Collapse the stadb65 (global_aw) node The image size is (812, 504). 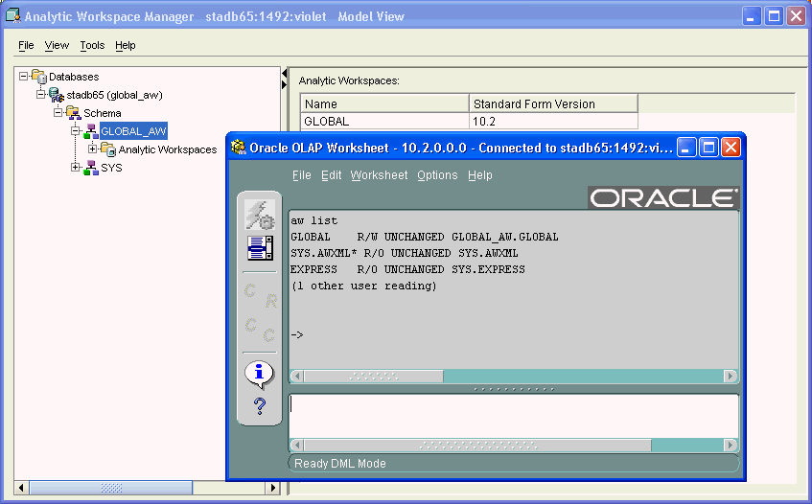coord(40,94)
